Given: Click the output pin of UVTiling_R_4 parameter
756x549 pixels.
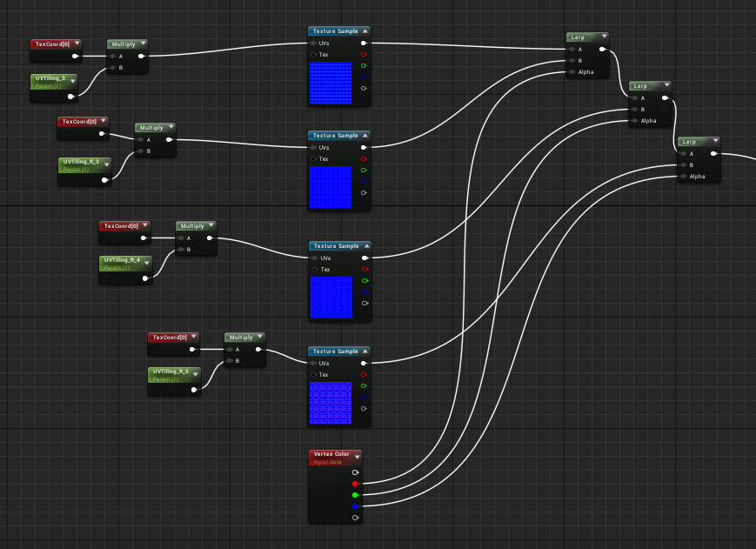Looking at the screenshot, I should [x=145, y=278].
